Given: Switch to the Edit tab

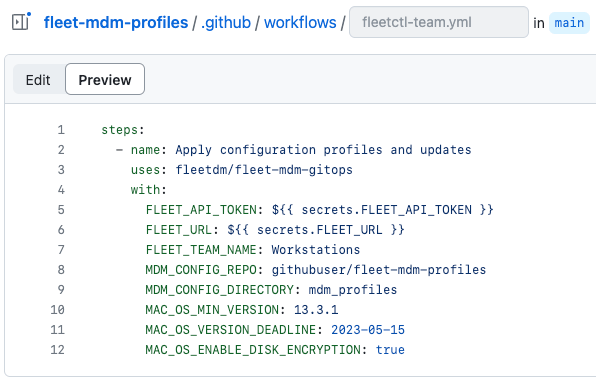Looking at the screenshot, I should [38, 80].
